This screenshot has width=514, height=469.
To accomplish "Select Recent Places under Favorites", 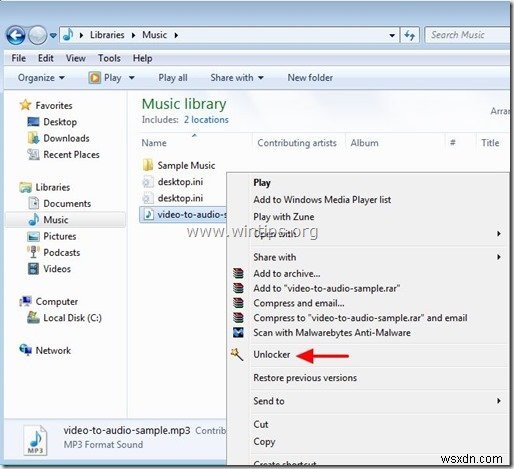I will click(71, 154).
